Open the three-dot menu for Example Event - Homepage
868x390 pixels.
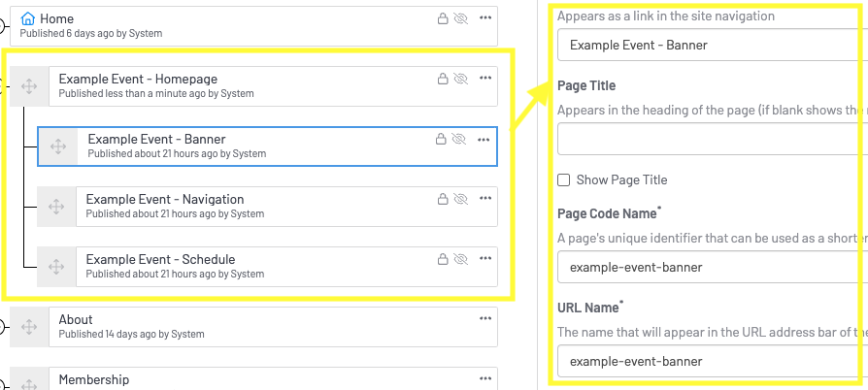coord(484,78)
